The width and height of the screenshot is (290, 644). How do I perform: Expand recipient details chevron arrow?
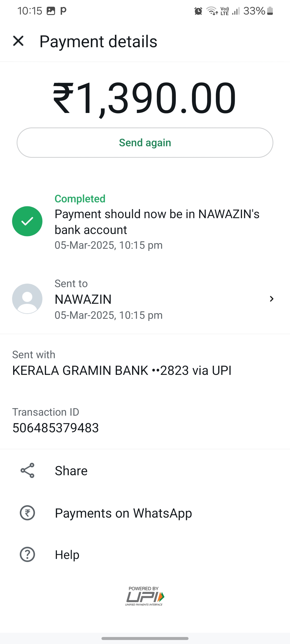[271, 299]
